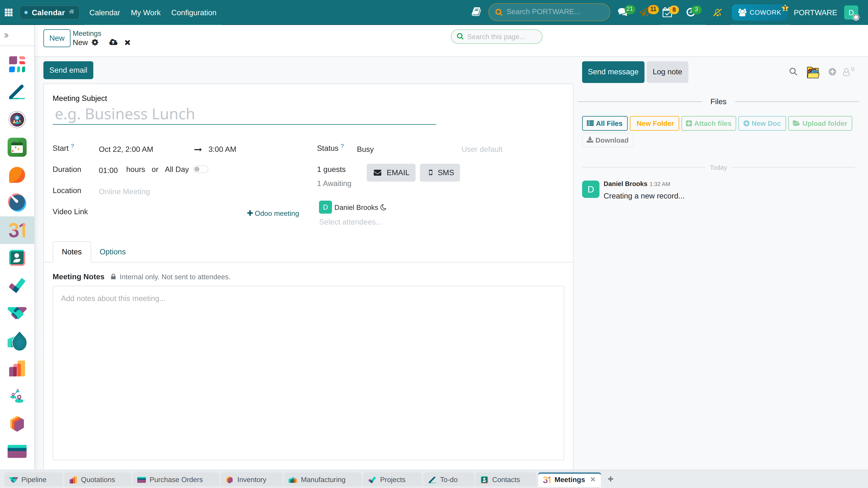868x488 pixels.
Task: Open the Inventory hexagon box sidebar icon
Action: (17, 424)
